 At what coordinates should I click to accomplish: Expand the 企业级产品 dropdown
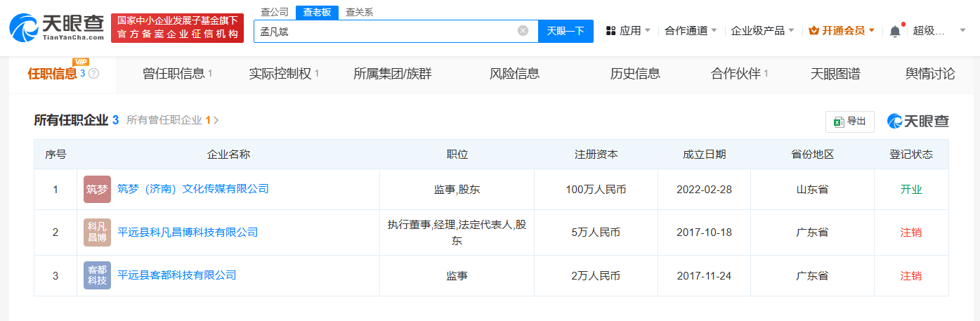[762, 31]
